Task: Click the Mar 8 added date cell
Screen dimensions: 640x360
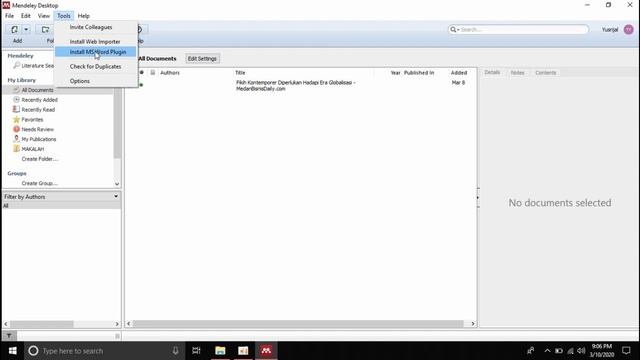Action: pyautogui.click(x=458, y=82)
